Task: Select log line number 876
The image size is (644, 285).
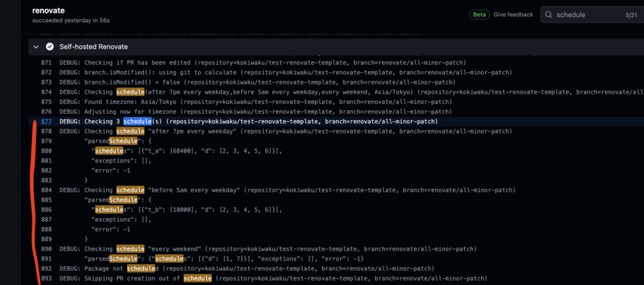Action: [46, 112]
